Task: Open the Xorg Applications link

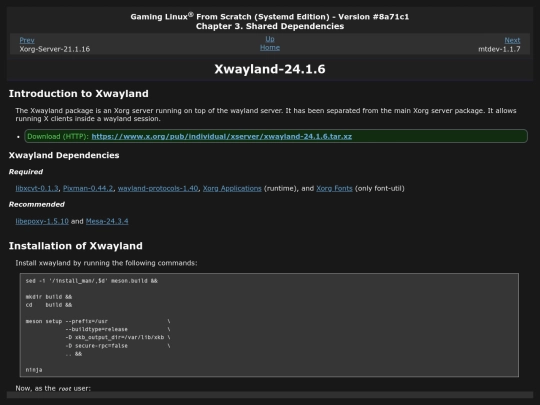Action: click(x=232, y=188)
